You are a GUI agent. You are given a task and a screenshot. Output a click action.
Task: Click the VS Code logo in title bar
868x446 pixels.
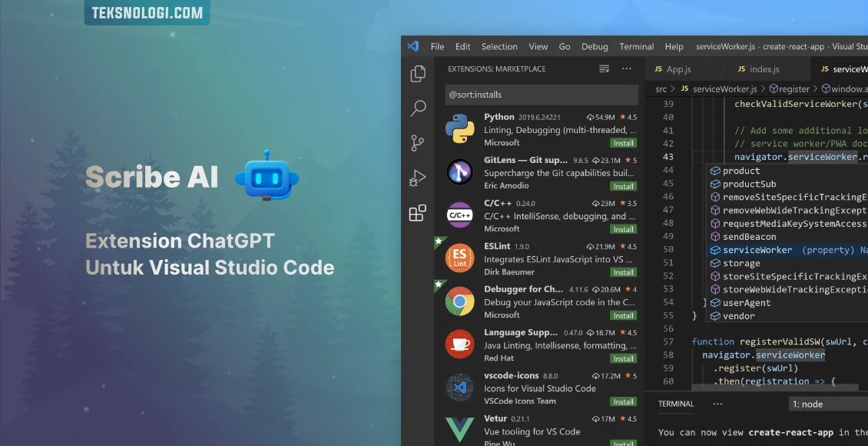tap(413, 47)
